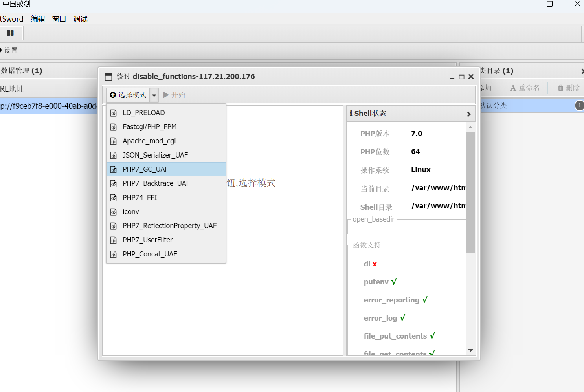Click the icon beside iconv entry
Image resolution: width=584 pixels, height=392 pixels.
(114, 212)
